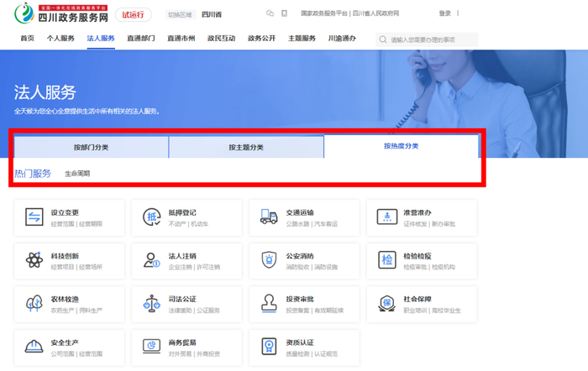Click the 司法公证 scales icon
The image size is (588, 371).
click(151, 303)
